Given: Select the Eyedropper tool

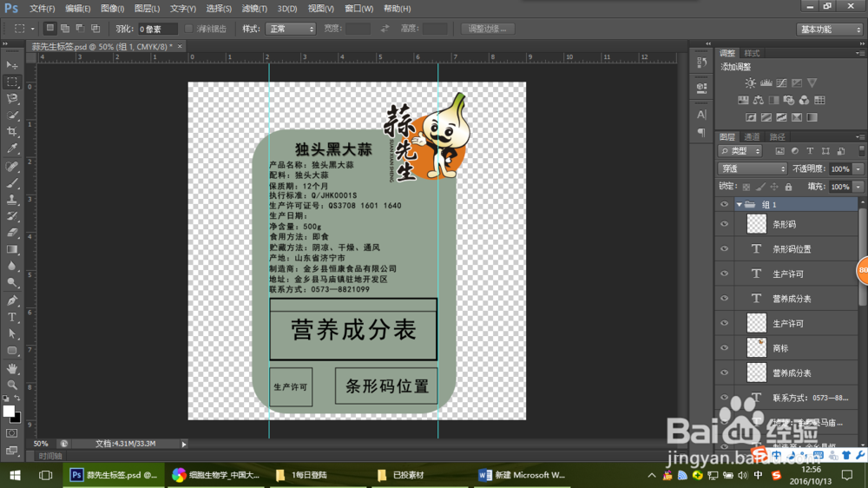Looking at the screenshot, I should click(x=11, y=148).
